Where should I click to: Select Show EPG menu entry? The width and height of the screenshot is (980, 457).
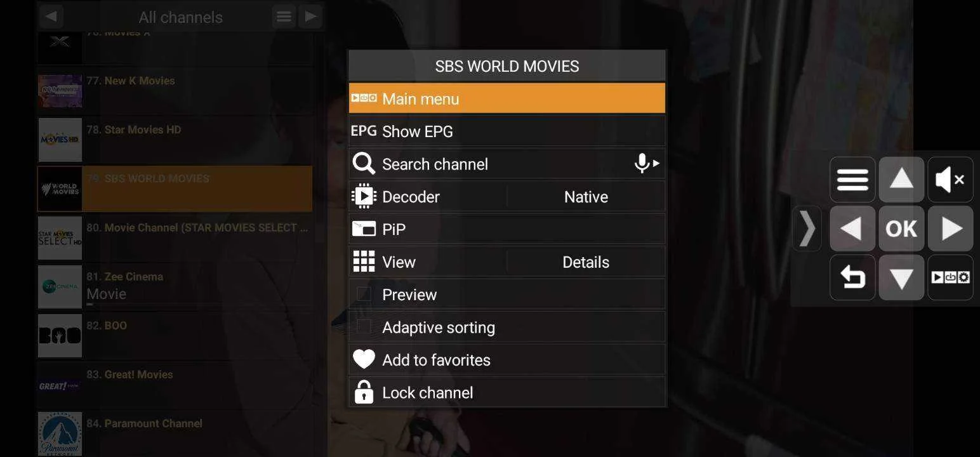coord(507,131)
